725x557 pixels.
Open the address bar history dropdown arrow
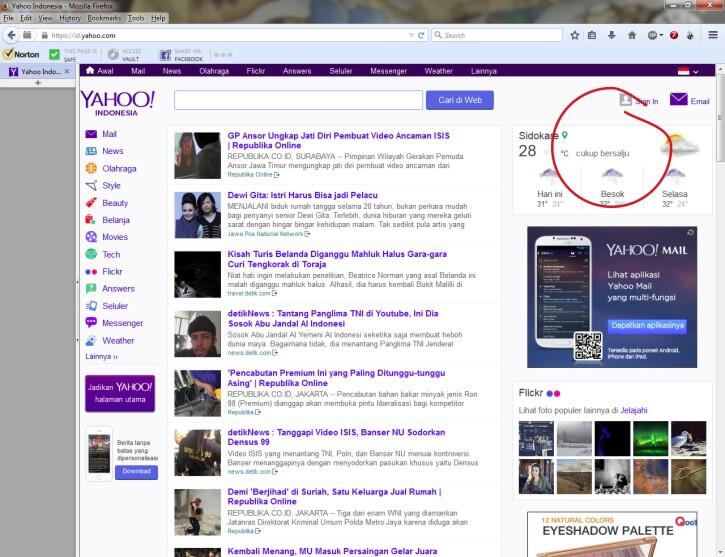pyautogui.click(x=411, y=35)
